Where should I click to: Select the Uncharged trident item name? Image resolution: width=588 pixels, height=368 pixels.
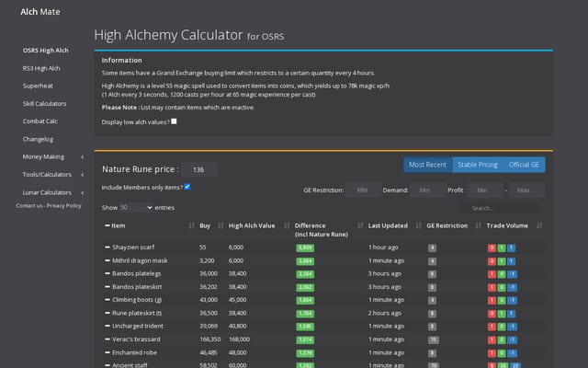[x=138, y=326]
